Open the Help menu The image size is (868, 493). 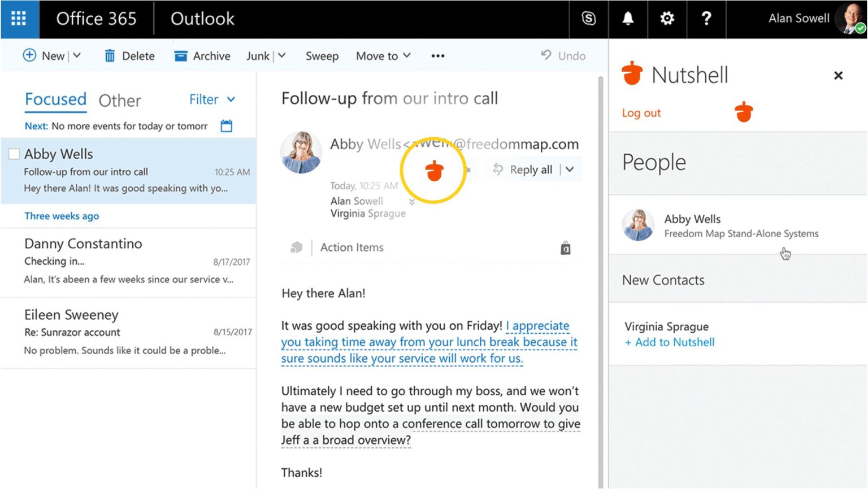pyautogui.click(x=706, y=19)
